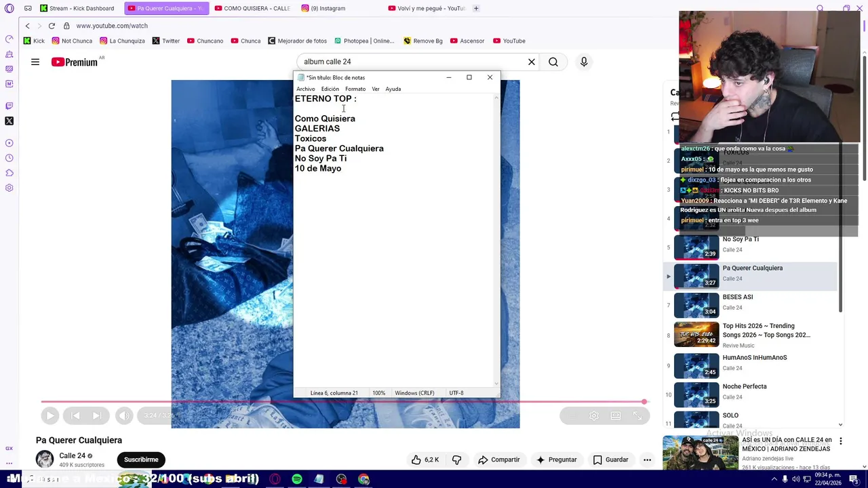Play BESES ASI from playlist
Viewport: 868px width, 488px height.
tap(751, 304)
